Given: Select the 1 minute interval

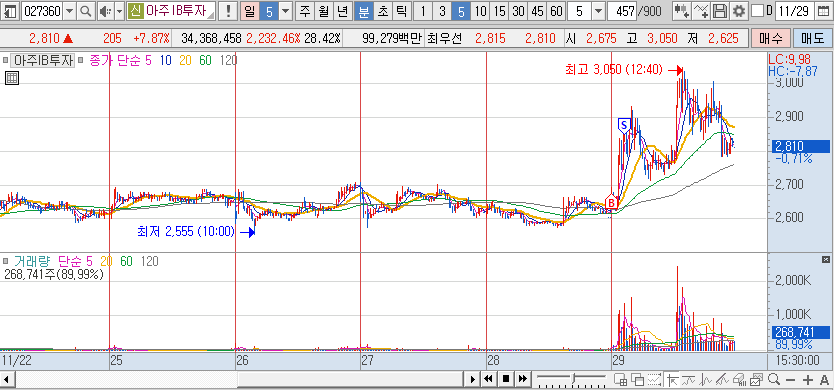Looking at the screenshot, I should [x=422, y=11].
